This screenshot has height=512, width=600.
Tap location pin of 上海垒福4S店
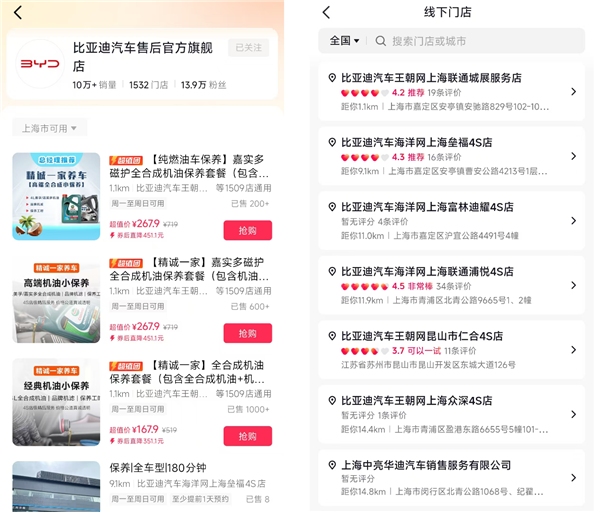[x=332, y=142]
